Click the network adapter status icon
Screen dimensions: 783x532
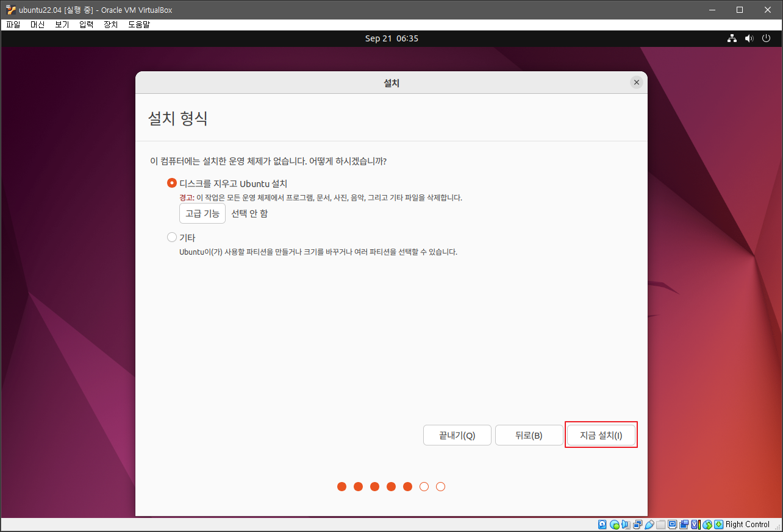tap(637, 524)
